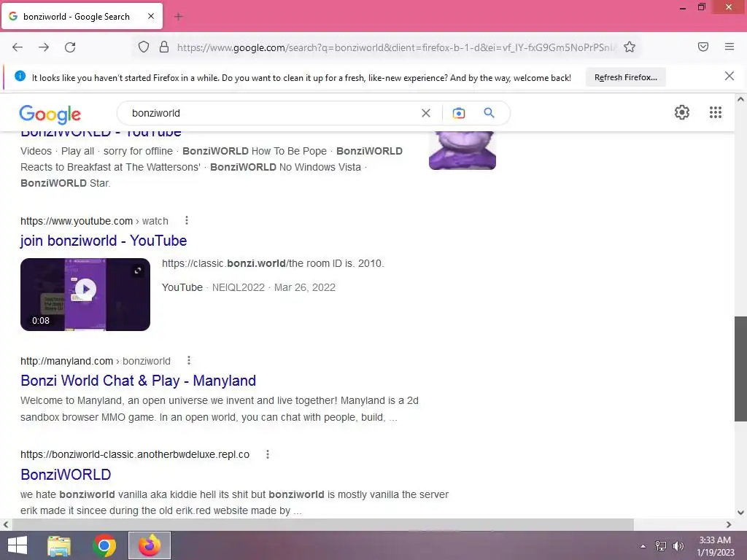Screen dimensions: 747x560
Task: Open the BonziWORLD purple monkey thumbnail
Action: 462,150
